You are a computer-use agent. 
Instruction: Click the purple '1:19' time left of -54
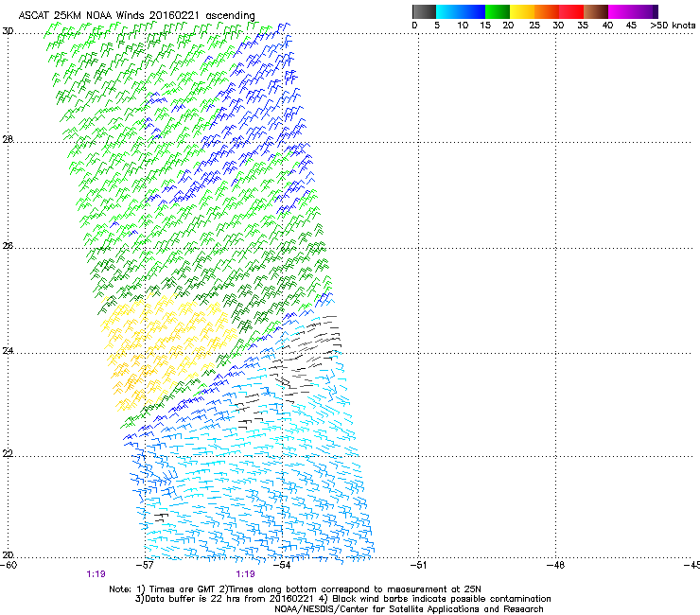pos(246,574)
